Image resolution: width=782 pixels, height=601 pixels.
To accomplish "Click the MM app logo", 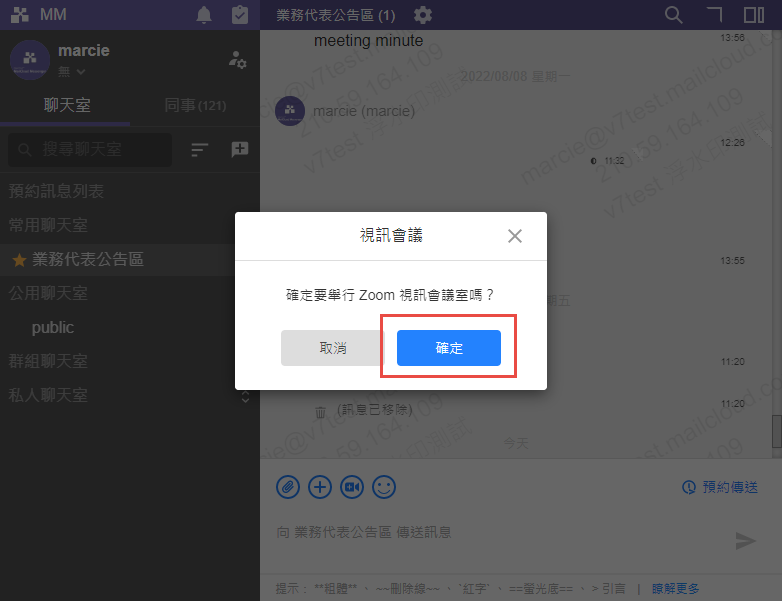I will [x=20, y=15].
